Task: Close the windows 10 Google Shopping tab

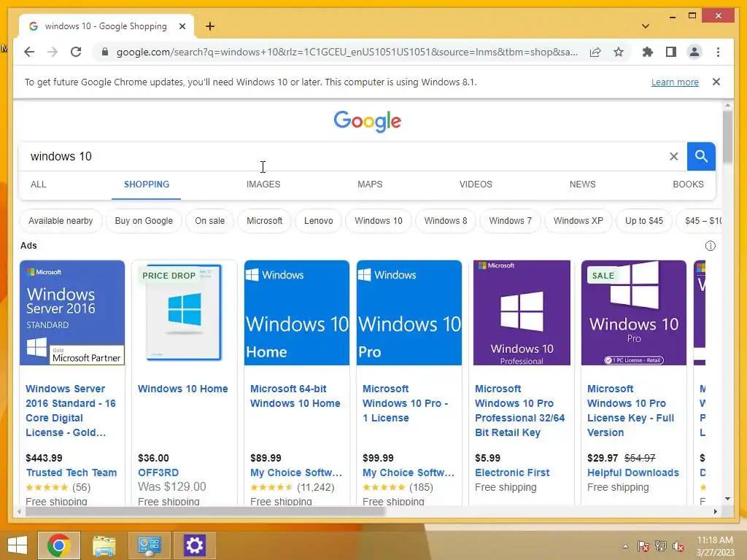Action: pos(182,26)
